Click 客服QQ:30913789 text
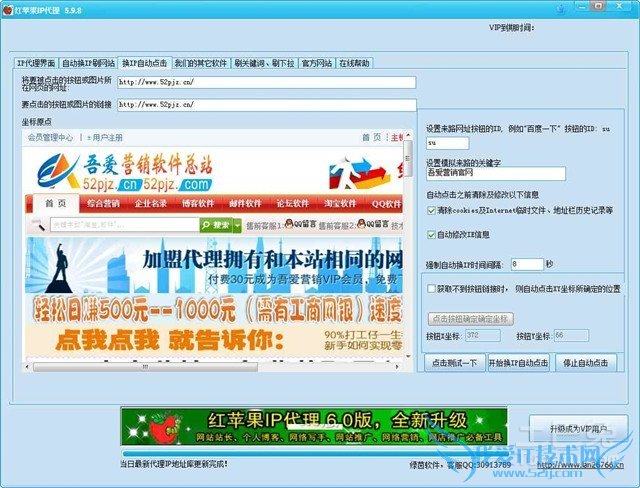The width and height of the screenshot is (640, 488). pos(479,465)
